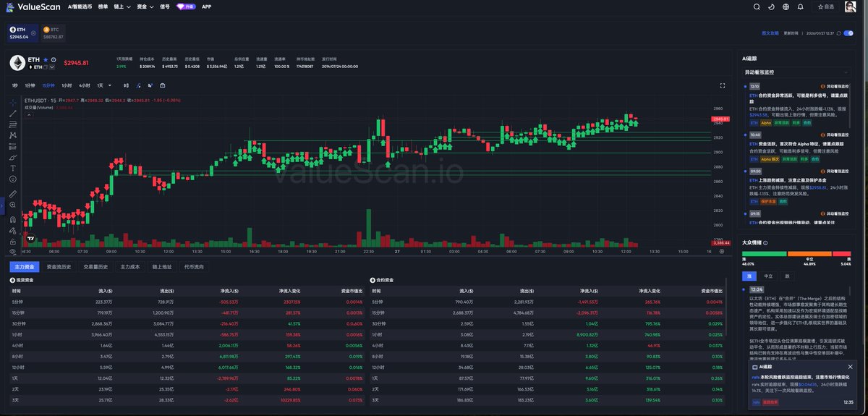The height and width of the screenshot is (416, 868).
Task: Open AI智能选币 in top navigation
Action: (x=80, y=7)
